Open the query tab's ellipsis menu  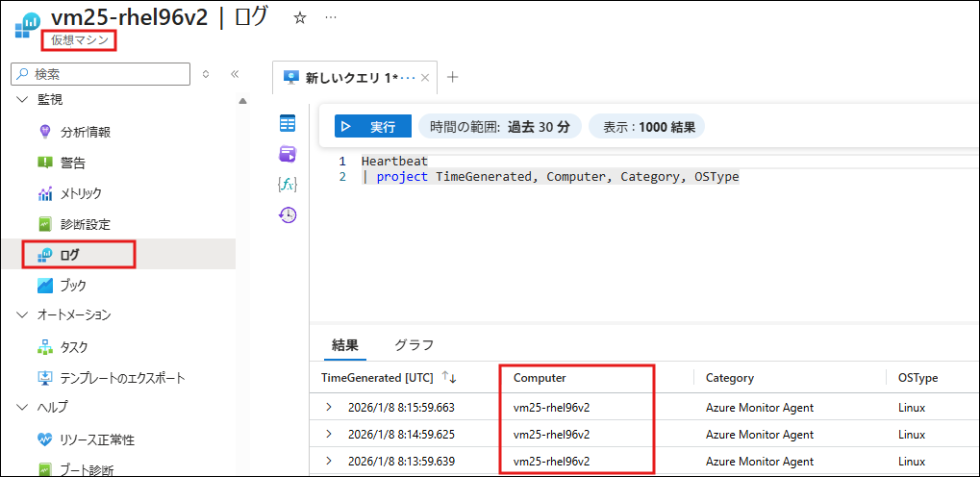(408, 78)
